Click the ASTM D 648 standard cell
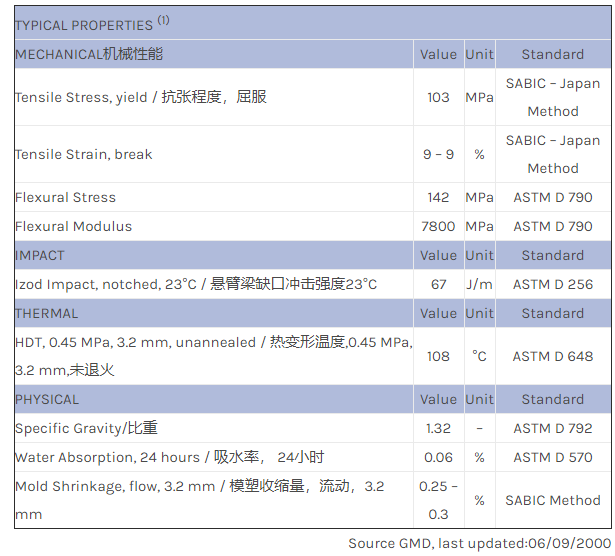Image resolution: width=615 pixels, height=556 pixels. click(552, 356)
